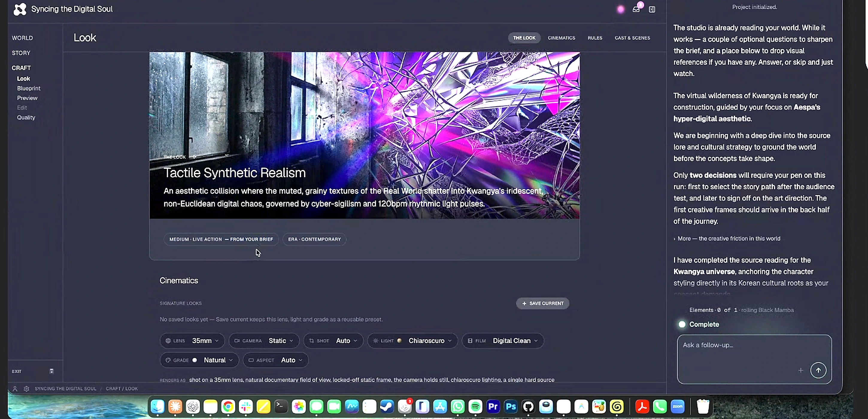Open the Trash in the dock
This screenshot has height=419, width=868.
(703, 406)
